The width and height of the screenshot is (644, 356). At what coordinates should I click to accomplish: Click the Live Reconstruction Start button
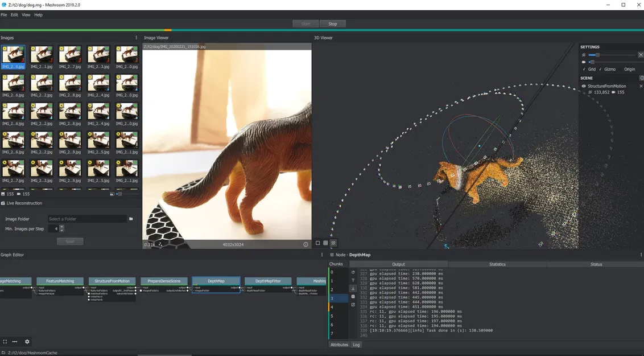70,242
